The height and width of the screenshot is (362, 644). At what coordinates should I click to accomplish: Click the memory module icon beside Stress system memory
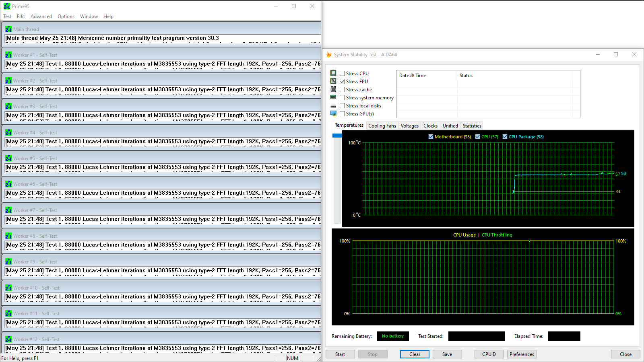tap(333, 97)
